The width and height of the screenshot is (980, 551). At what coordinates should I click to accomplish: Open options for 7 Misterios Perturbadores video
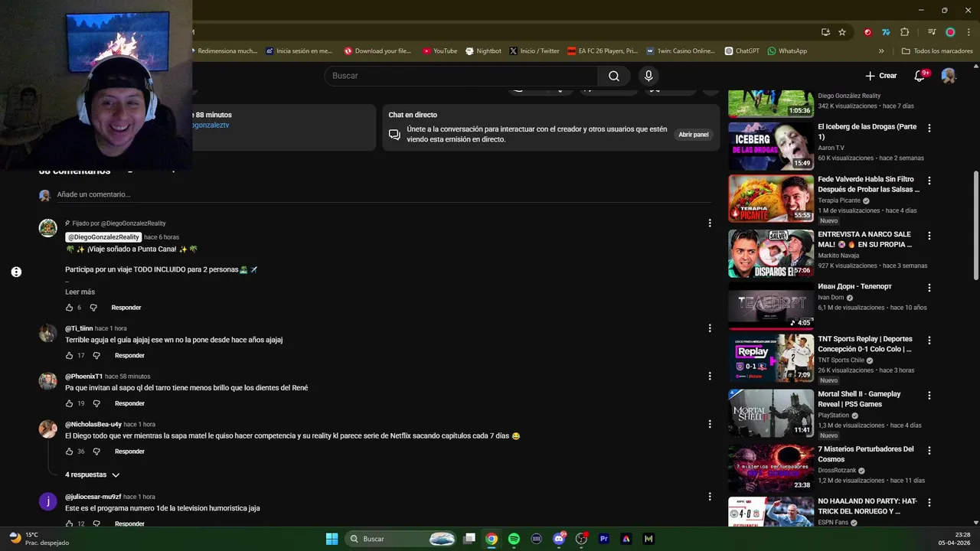pos(929,452)
